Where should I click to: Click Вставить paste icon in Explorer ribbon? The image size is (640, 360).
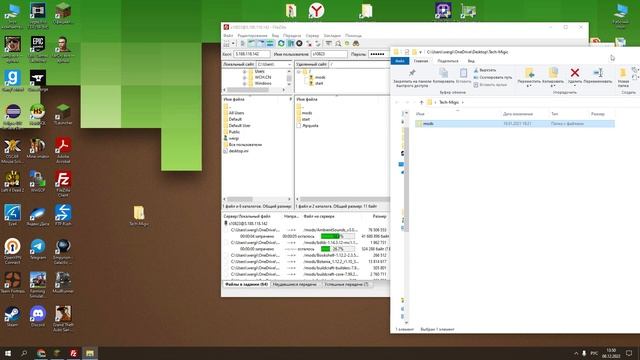(464, 73)
